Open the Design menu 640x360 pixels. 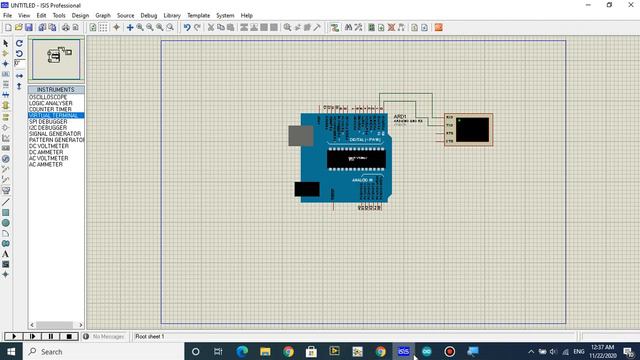click(x=80, y=16)
